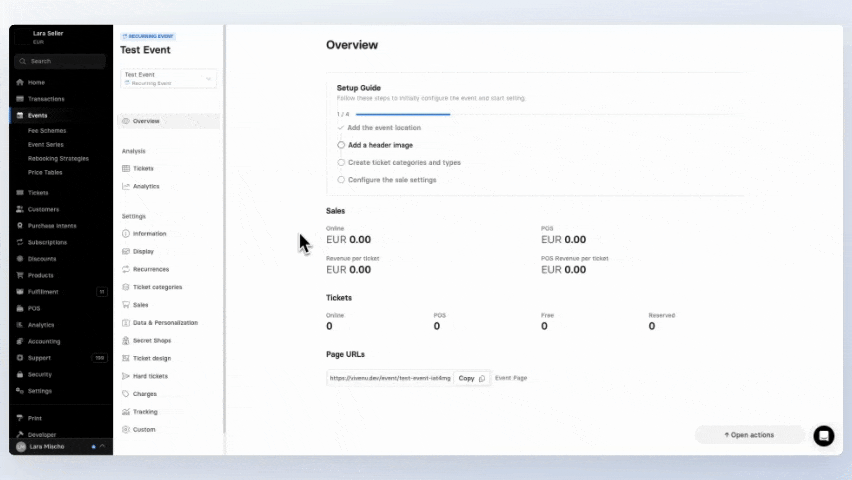Click the Products cart icon
The width and height of the screenshot is (852, 480).
click(x=20, y=275)
